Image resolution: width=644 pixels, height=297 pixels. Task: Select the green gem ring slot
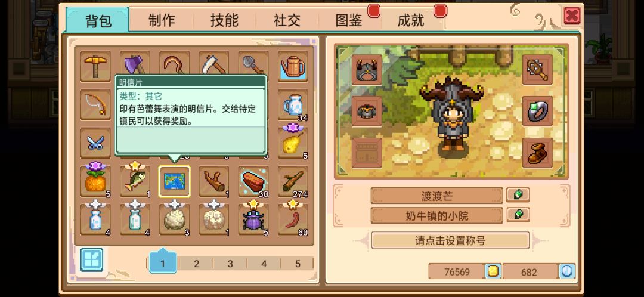[538, 111]
